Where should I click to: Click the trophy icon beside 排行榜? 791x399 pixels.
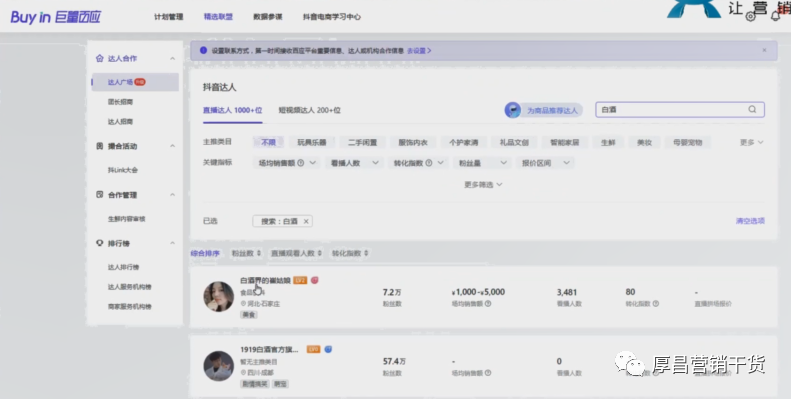[99, 243]
